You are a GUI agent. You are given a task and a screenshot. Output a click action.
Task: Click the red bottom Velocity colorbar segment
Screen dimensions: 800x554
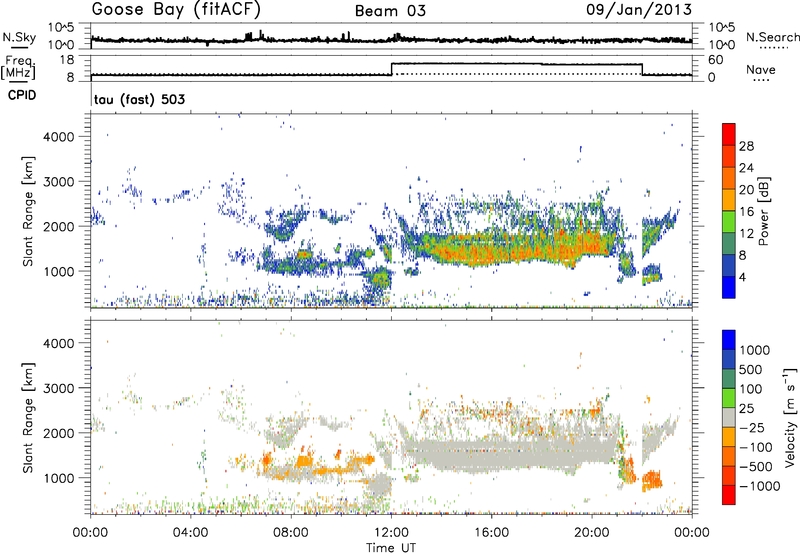pyautogui.click(x=729, y=495)
